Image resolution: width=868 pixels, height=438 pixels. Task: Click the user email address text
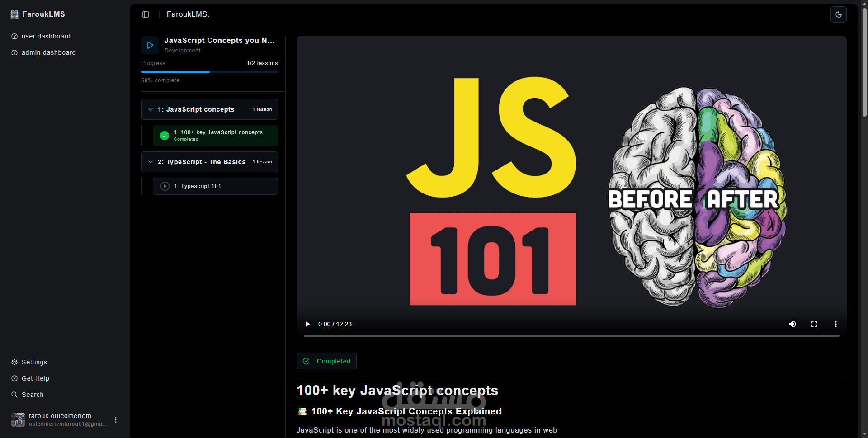68,424
